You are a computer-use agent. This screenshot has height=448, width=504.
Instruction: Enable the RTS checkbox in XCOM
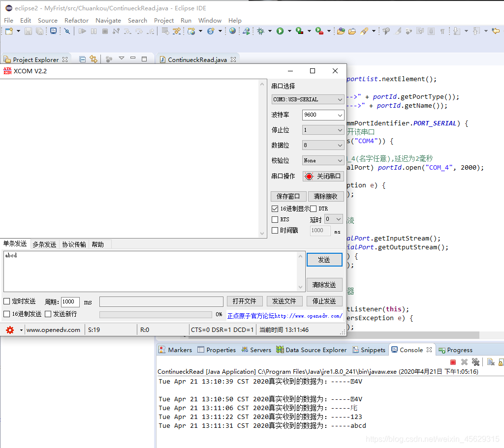[x=275, y=219]
